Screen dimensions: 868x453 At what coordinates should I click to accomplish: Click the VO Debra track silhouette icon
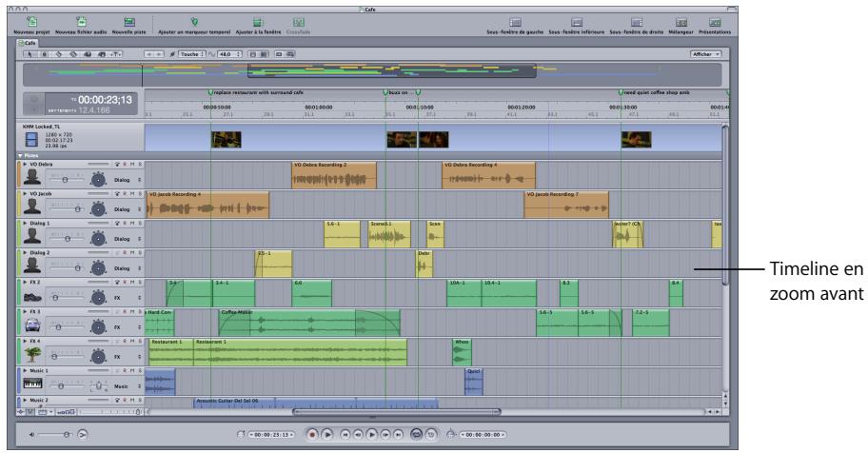tap(32, 177)
